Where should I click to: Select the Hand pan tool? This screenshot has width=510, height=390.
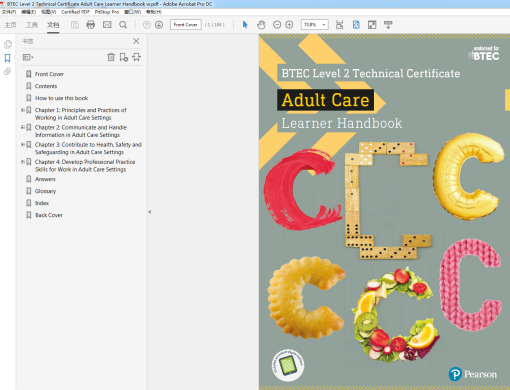point(261,25)
